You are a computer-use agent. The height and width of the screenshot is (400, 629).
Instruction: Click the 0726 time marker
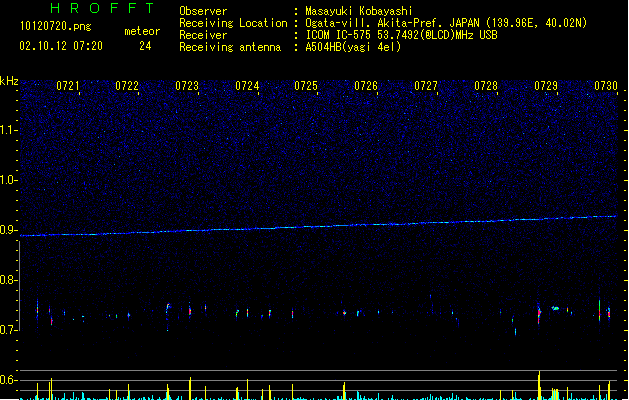[366, 86]
